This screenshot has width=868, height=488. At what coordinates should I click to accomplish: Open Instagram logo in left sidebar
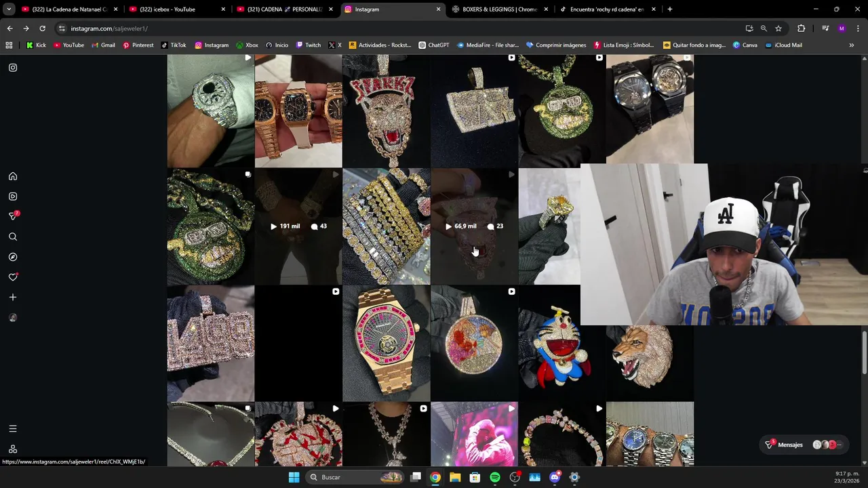13,68
